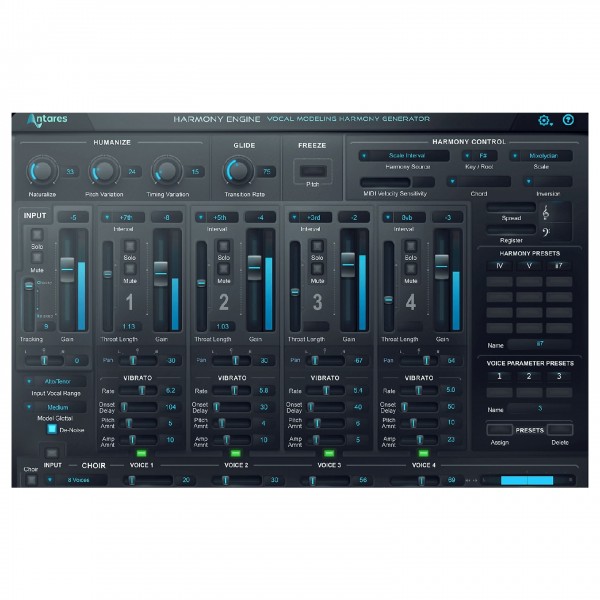The width and height of the screenshot is (600, 600).
Task: Toggle the Voice 2 green enable indicator
Action: click(235, 453)
